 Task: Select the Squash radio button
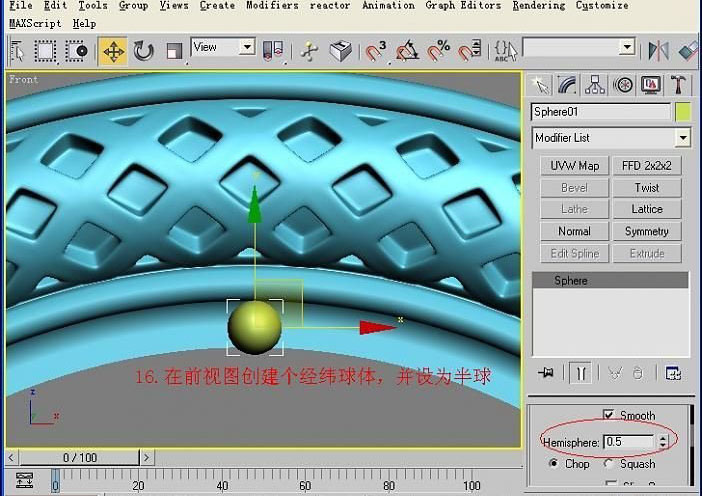[x=608, y=463]
